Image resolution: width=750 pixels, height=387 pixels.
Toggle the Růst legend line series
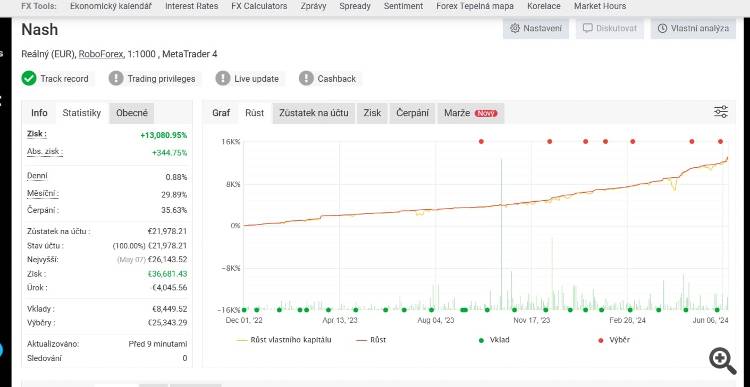[371, 340]
